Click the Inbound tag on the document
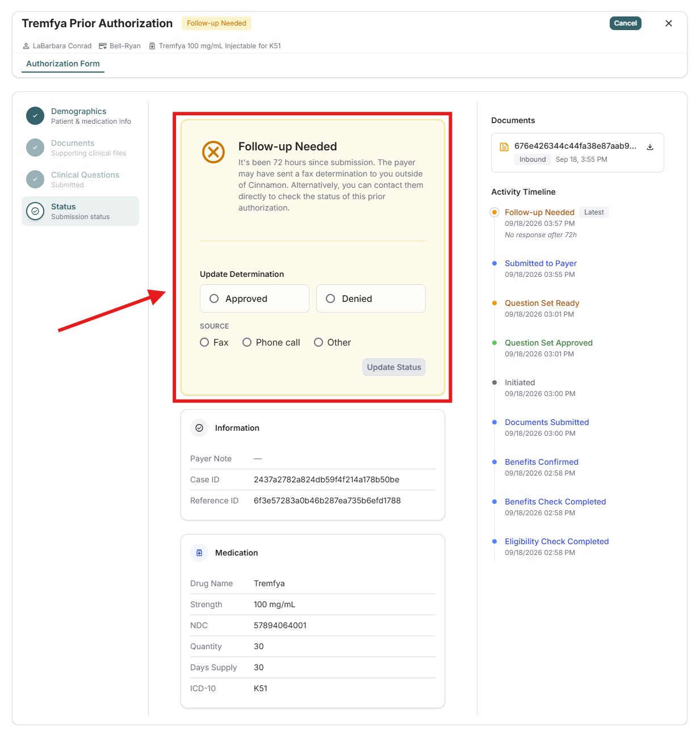The image size is (700, 736). click(x=533, y=159)
